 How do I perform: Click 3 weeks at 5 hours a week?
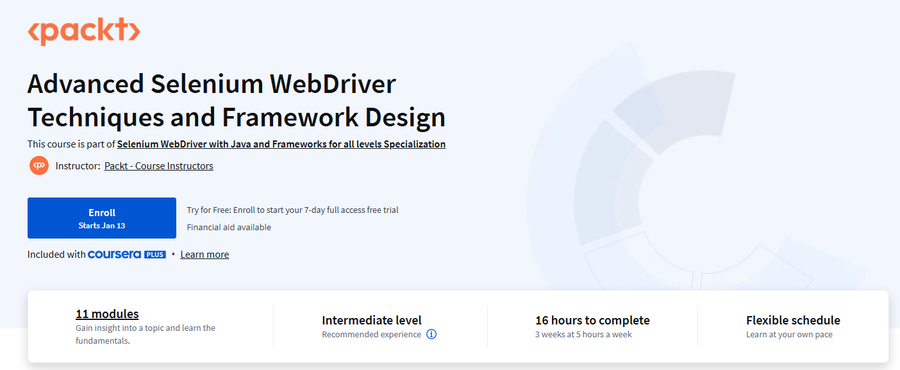(x=583, y=334)
